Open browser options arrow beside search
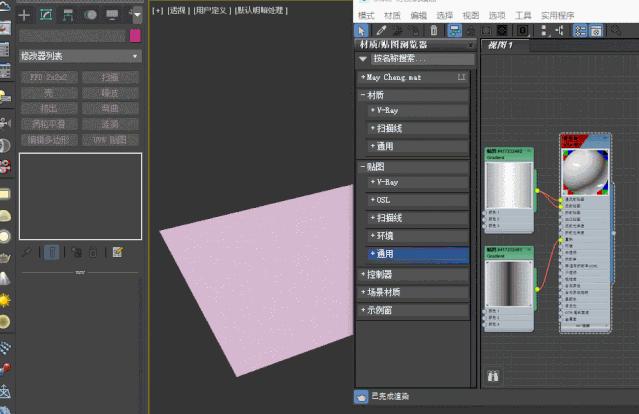The width and height of the screenshot is (639, 414). coord(363,59)
